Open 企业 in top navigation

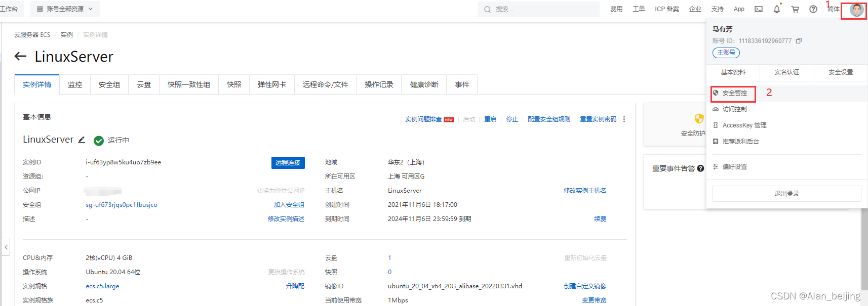coord(695,9)
